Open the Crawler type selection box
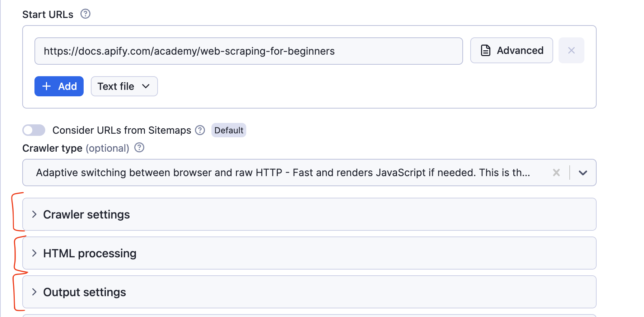This screenshot has width=644, height=317. 283,173
